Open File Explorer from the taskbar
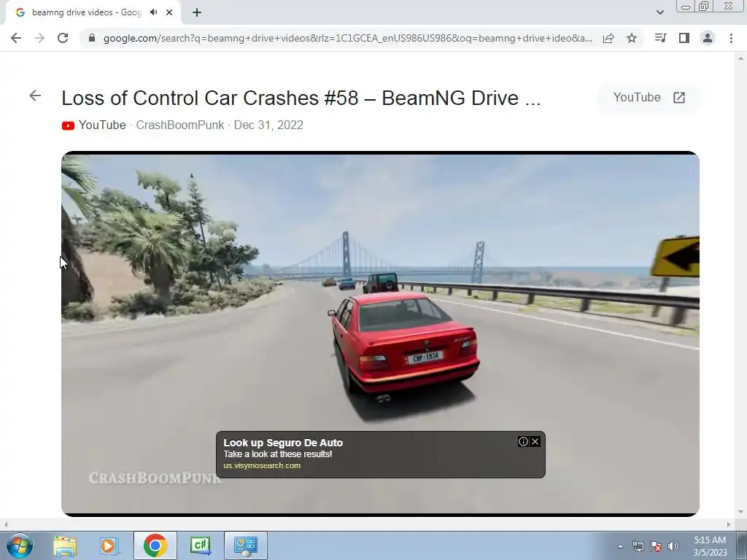The height and width of the screenshot is (560, 747). pyautogui.click(x=65, y=545)
